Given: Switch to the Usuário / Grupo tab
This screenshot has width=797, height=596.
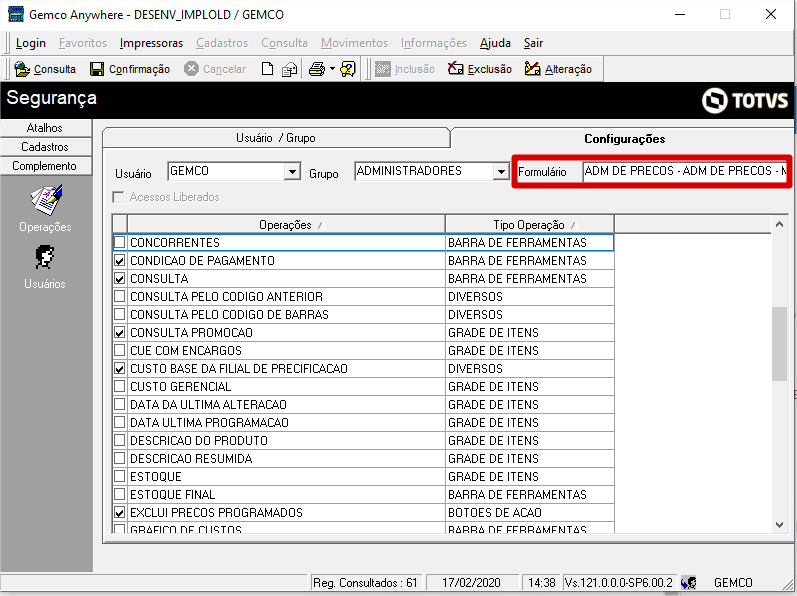Looking at the screenshot, I should (x=275, y=138).
